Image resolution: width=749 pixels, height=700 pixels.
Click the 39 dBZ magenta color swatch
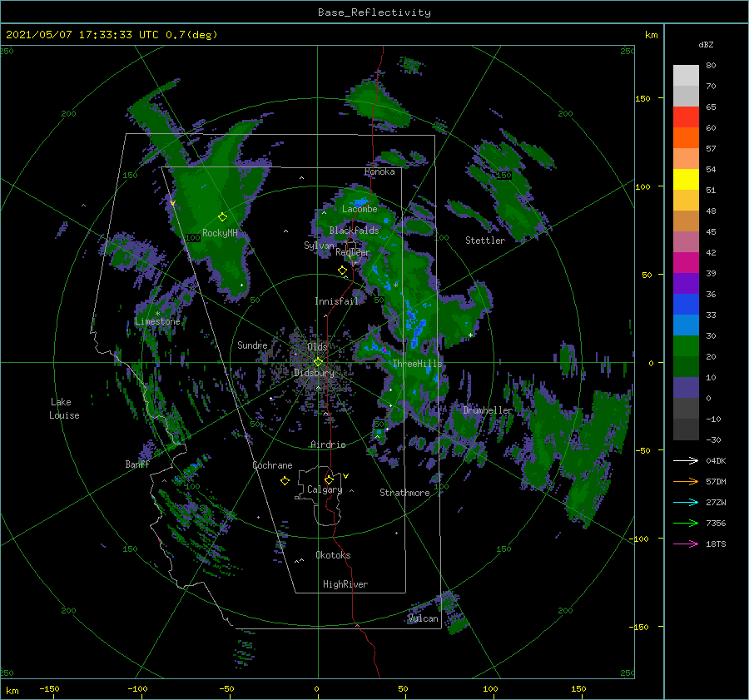pyautogui.click(x=686, y=262)
